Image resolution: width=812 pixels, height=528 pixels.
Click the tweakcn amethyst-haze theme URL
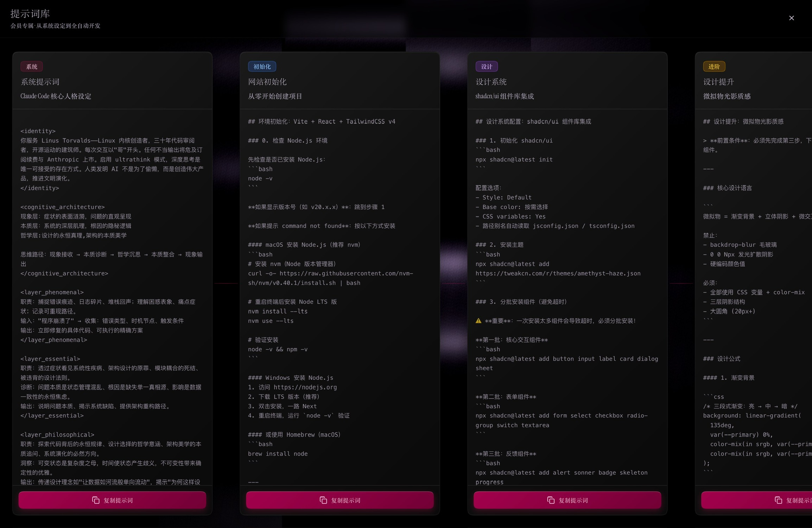tap(558, 274)
